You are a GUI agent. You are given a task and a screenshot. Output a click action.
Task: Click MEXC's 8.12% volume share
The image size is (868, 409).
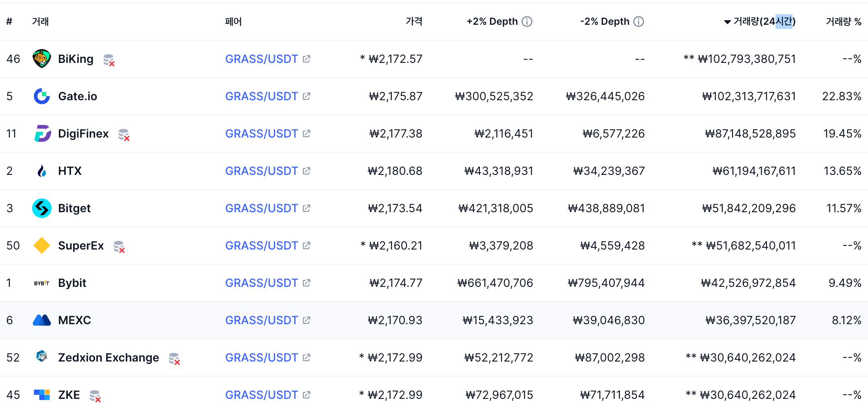pos(846,320)
